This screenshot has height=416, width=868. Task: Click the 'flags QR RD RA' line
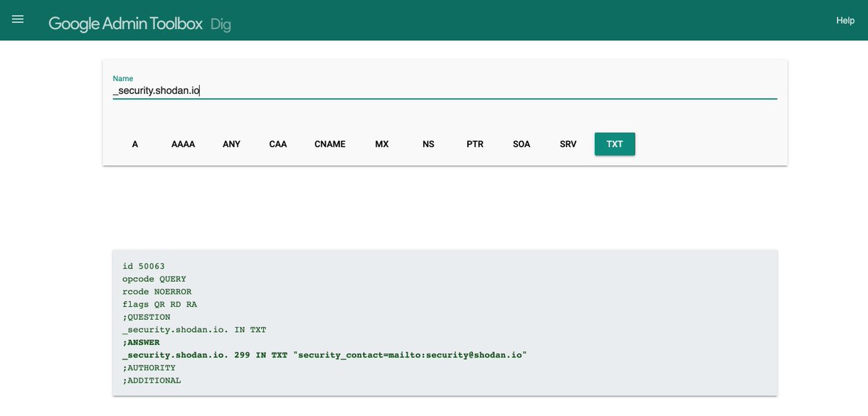pyautogui.click(x=159, y=305)
